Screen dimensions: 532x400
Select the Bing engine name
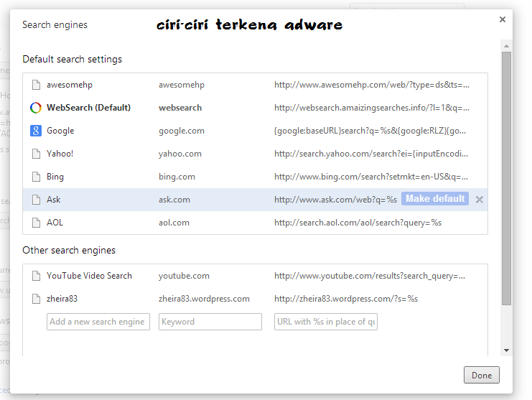tap(55, 177)
